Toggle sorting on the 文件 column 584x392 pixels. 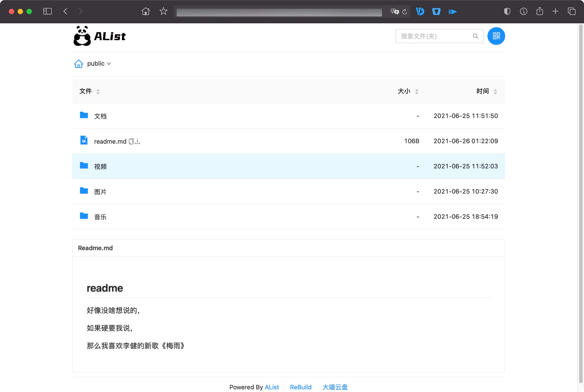pos(98,91)
